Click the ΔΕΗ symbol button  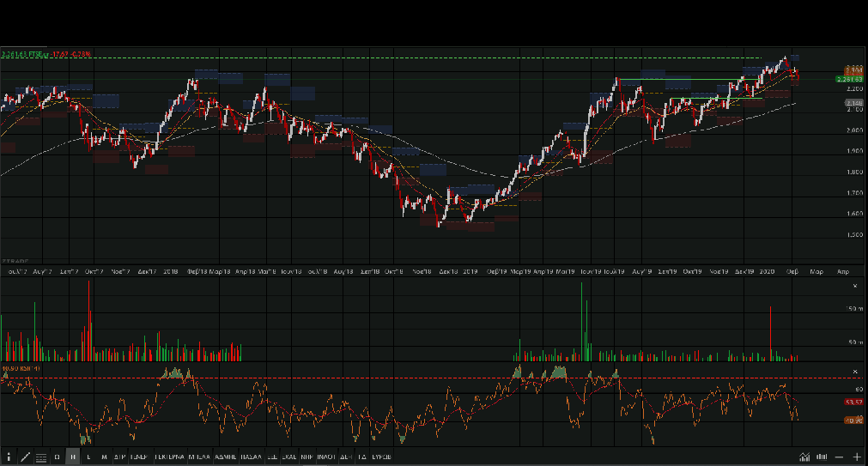pos(345,457)
